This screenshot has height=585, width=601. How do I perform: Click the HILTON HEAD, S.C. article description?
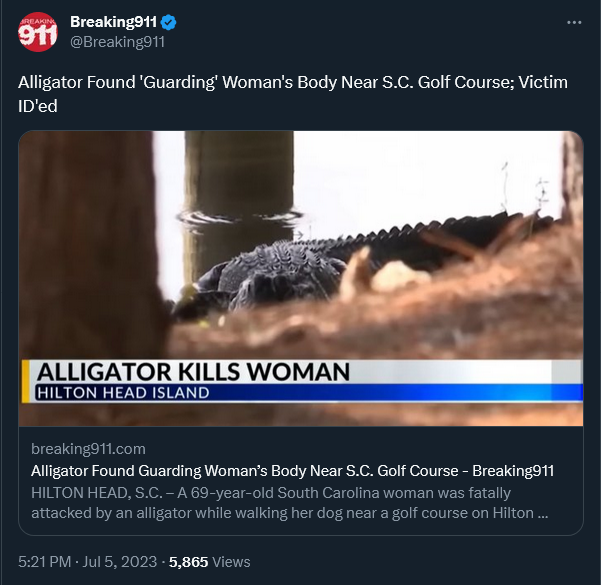click(289, 503)
